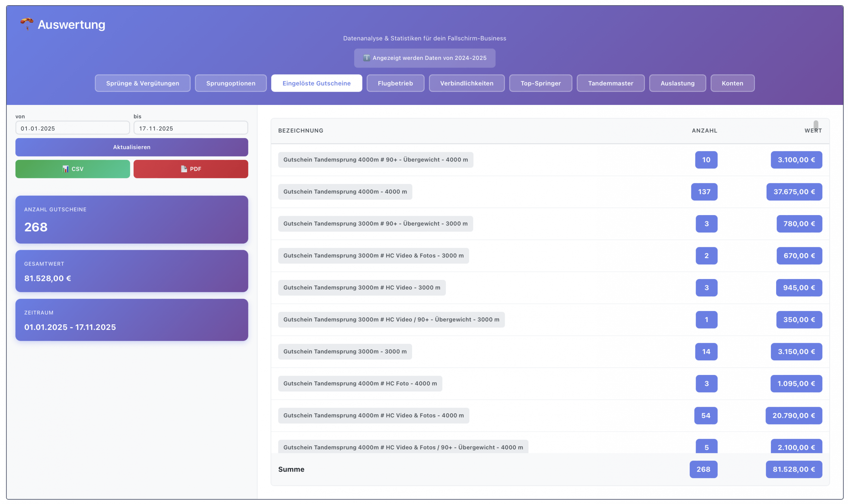Select the Gutschein Tandemsprung 4000m - 4000 m row label
Viewport: 848px width, 504px height.
coord(344,192)
